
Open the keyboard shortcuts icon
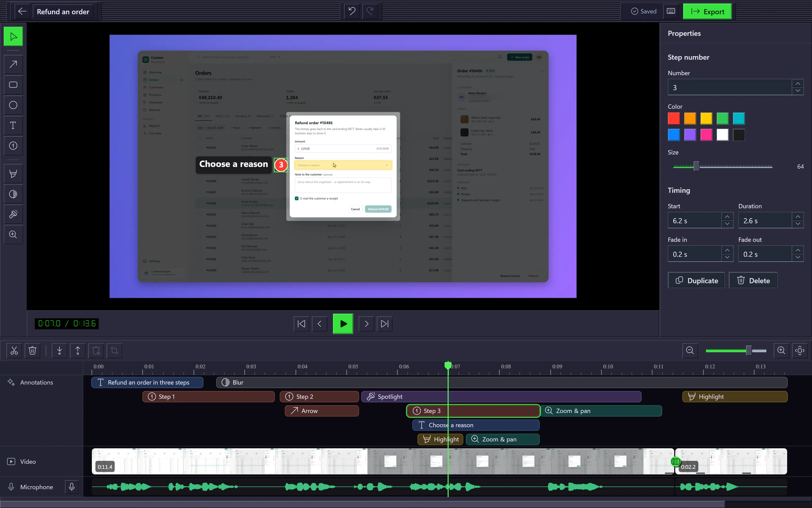click(x=671, y=11)
